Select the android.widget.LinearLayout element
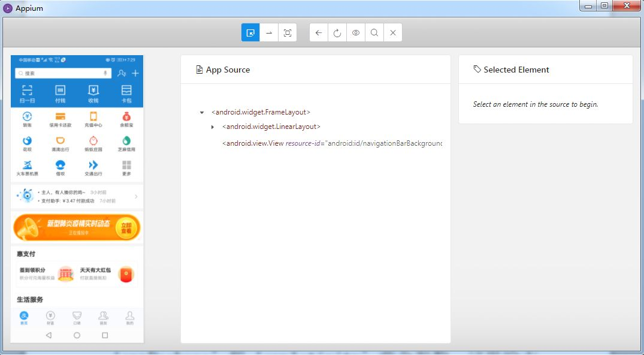Screen dimensions: 644x355 tap(271, 127)
